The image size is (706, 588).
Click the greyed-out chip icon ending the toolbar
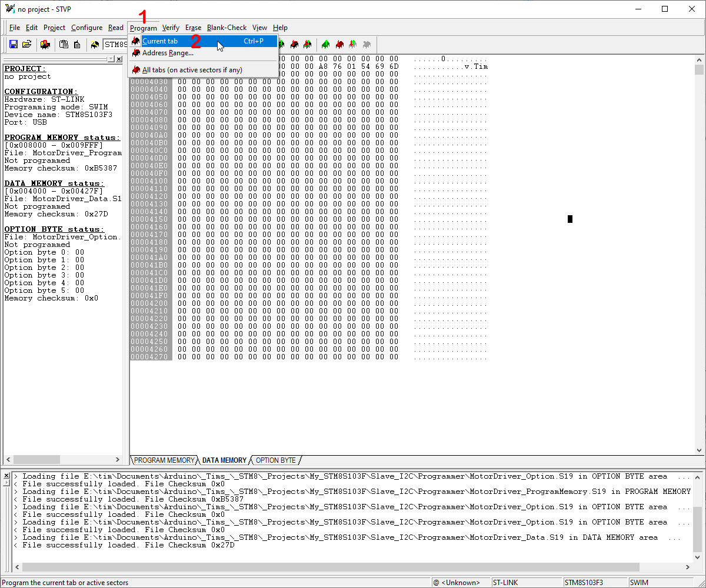click(x=367, y=44)
